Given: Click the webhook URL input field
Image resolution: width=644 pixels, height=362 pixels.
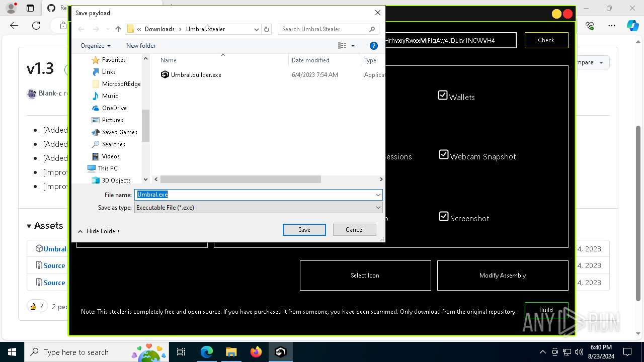Looking at the screenshot, I should click(x=451, y=40).
